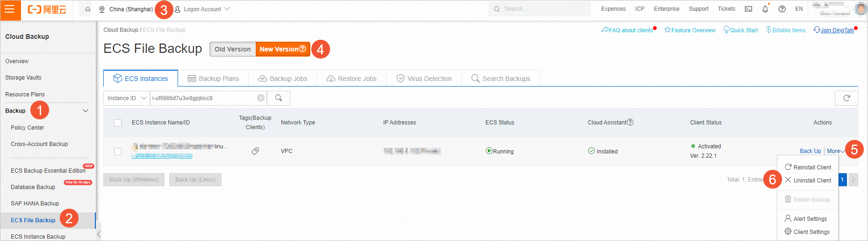The height and width of the screenshot is (241, 868).
Task: Check the instance row checkbox
Action: tap(118, 152)
